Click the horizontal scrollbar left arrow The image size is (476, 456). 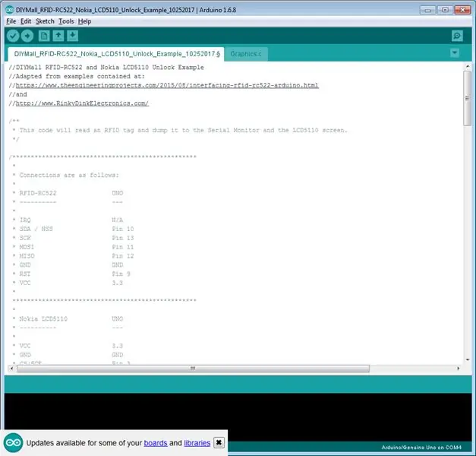click(x=11, y=369)
